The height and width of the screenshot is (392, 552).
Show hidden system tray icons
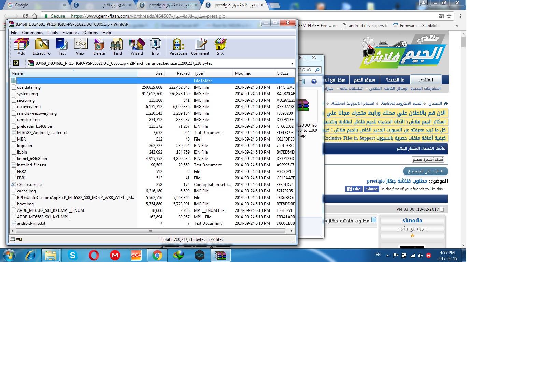[x=387, y=255]
